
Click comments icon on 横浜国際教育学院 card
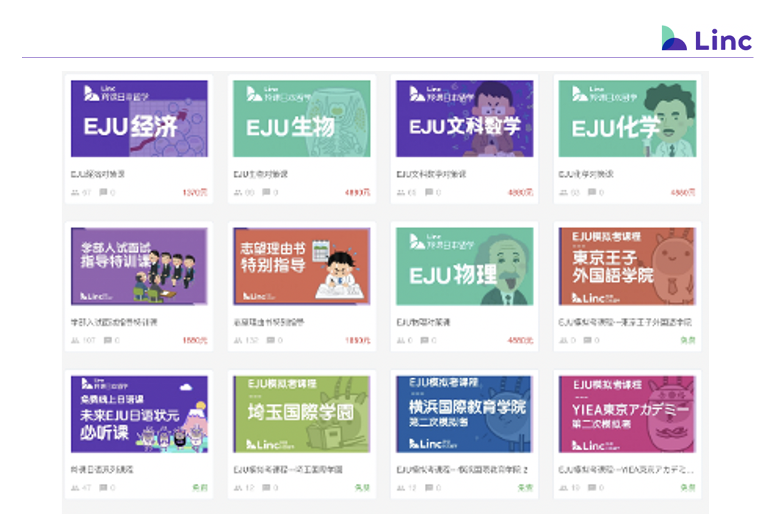tap(429, 487)
